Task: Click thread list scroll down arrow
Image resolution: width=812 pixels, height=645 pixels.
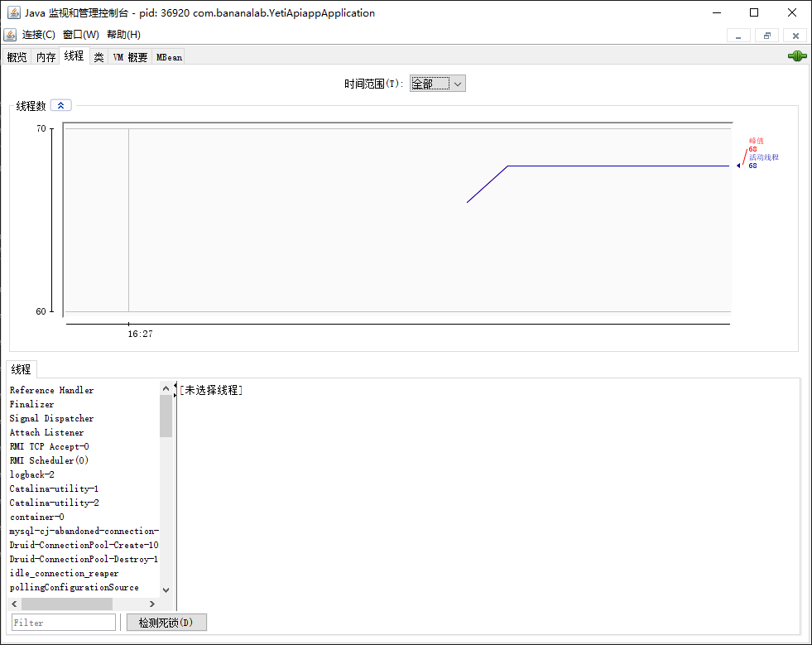Action: coord(166,590)
